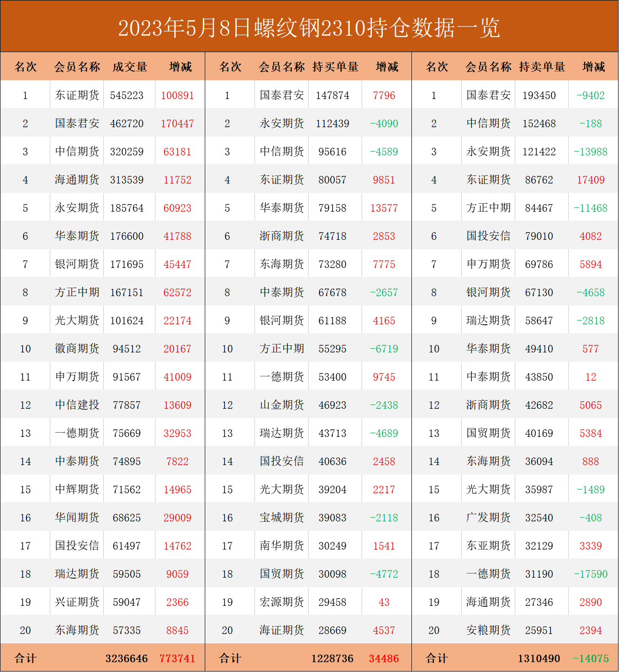Select the red change value 7796

point(384,95)
